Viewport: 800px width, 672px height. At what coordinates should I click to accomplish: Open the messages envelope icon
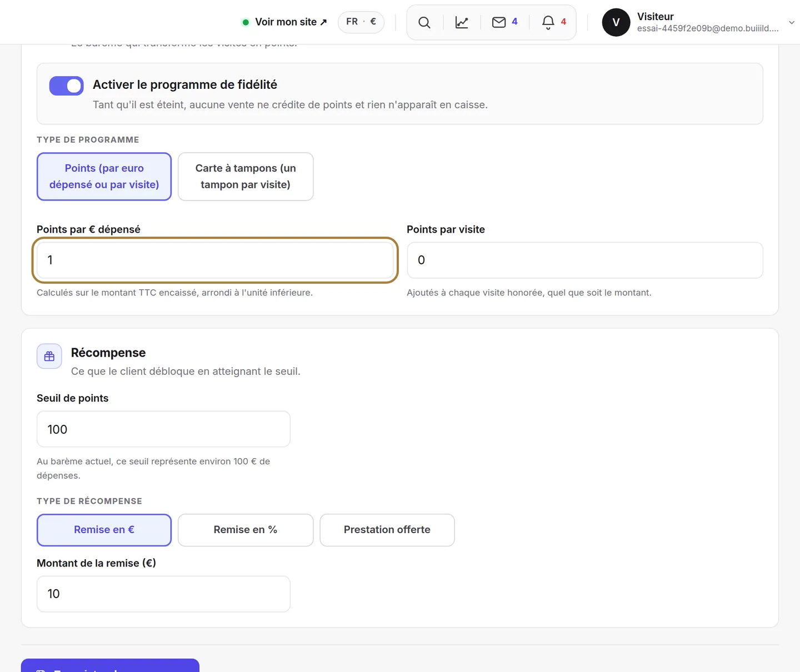tap(499, 22)
